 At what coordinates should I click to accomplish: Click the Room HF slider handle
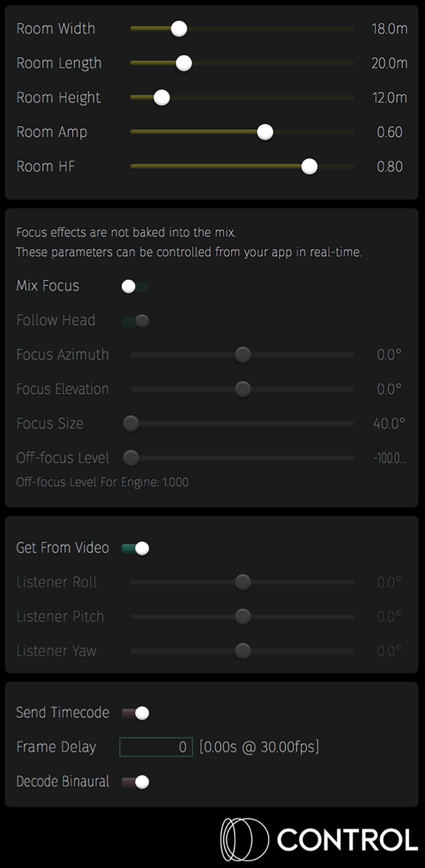[x=309, y=167]
